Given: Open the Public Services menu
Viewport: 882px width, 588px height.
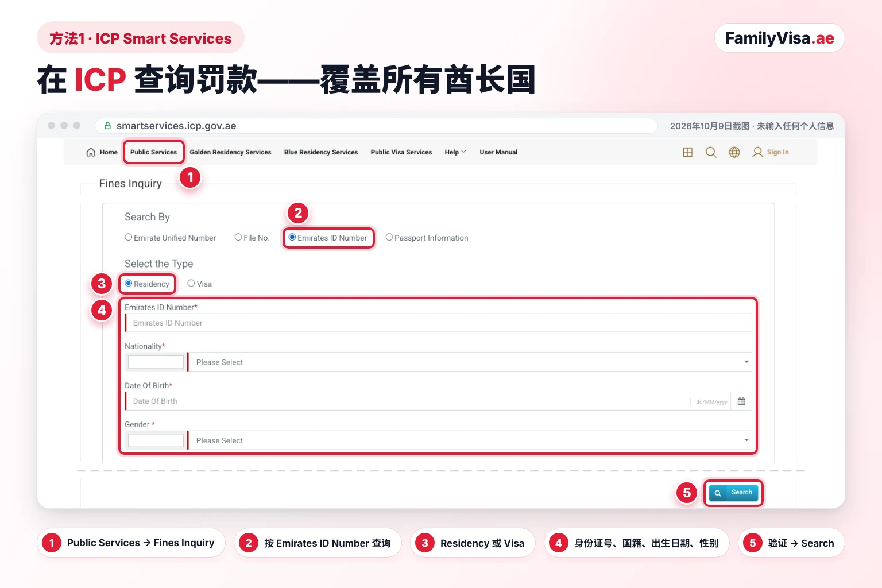Looking at the screenshot, I should point(153,152).
